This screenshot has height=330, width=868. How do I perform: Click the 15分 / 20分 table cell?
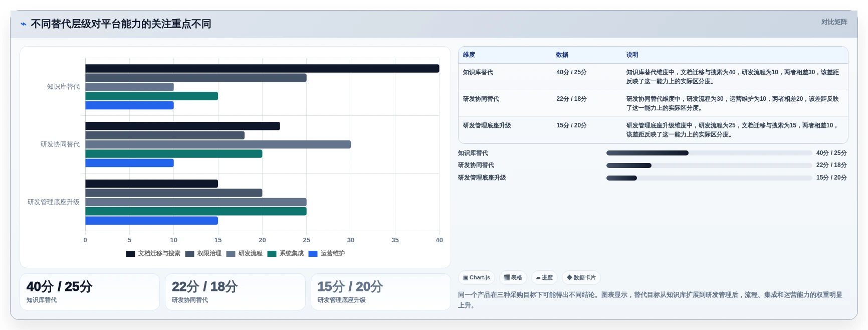point(571,125)
